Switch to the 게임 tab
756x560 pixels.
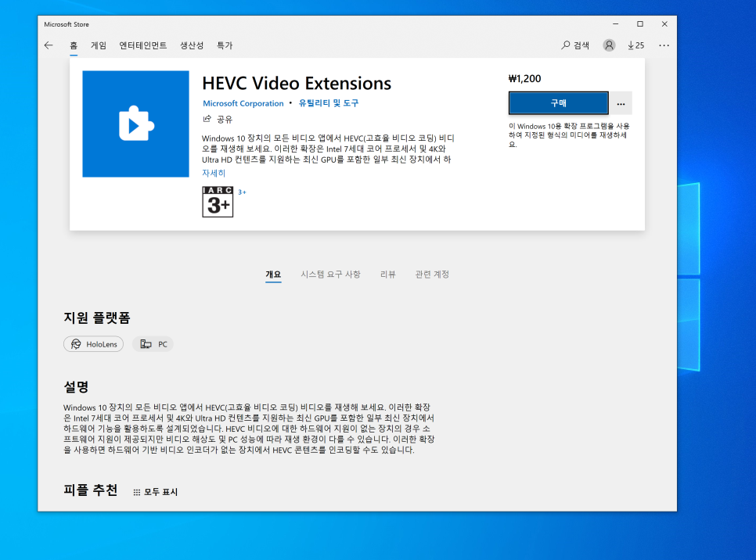pos(99,45)
